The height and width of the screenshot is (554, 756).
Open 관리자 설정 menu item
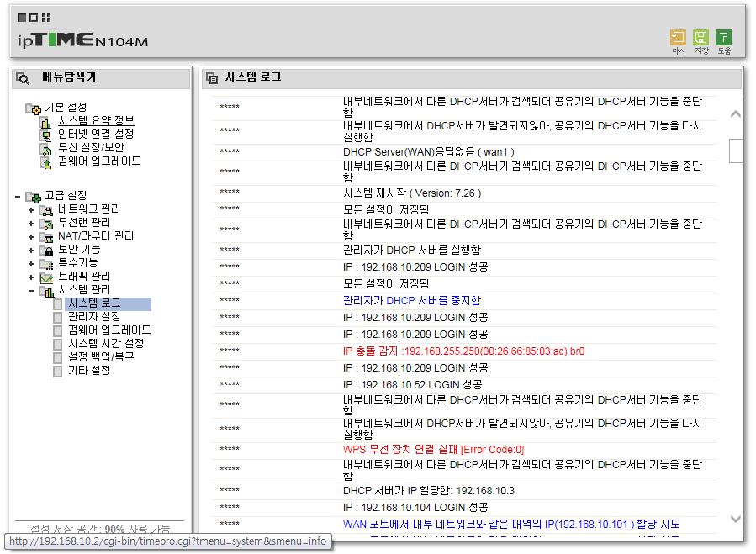pos(94,317)
